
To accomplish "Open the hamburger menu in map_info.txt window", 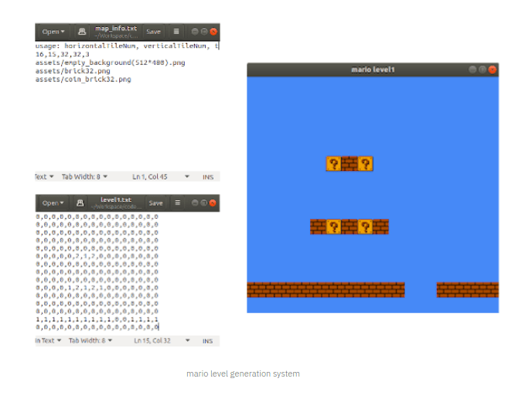I will pyautogui.click(x=176, y=32).
